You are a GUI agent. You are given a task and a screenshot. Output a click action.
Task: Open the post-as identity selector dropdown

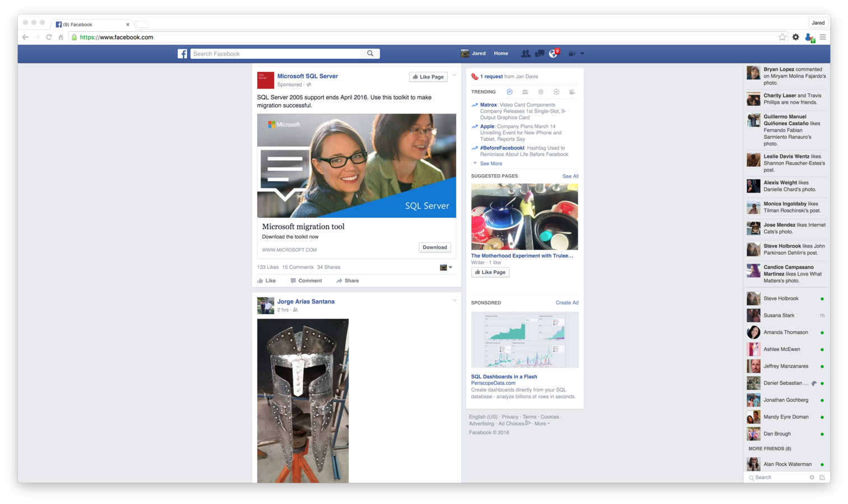click(446, 268)
